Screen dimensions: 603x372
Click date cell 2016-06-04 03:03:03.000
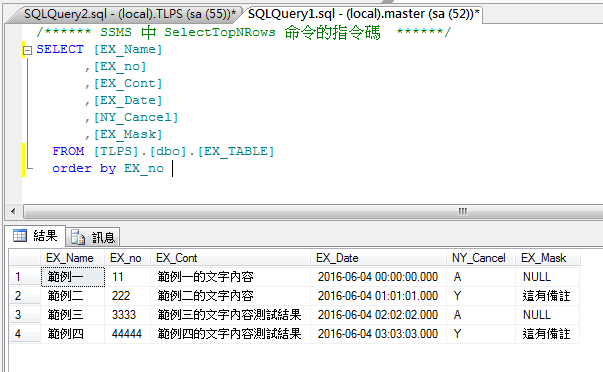coord(378,334)
